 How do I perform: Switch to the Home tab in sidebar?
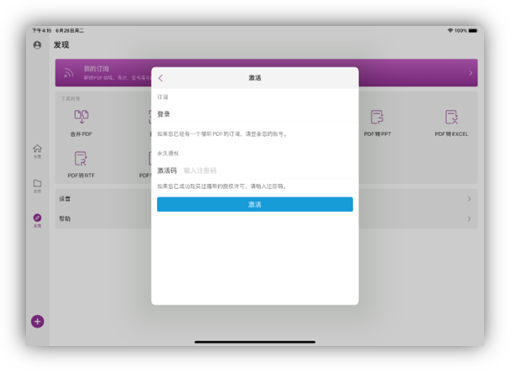[37, 151]
